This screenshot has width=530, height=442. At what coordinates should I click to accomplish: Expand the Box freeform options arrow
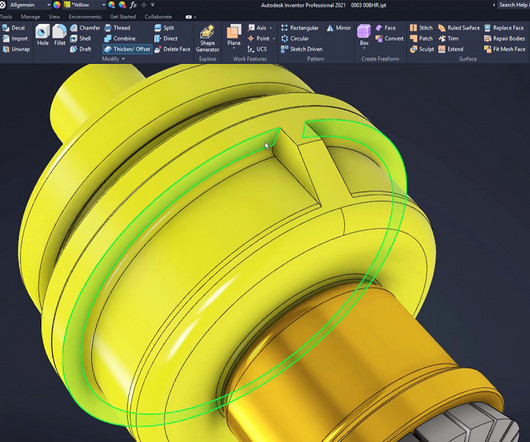(364, 48)
